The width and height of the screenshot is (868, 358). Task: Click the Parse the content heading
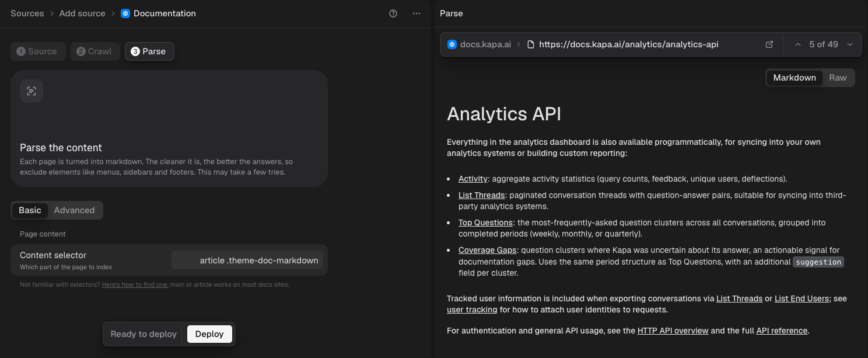(x=61, y=148)
